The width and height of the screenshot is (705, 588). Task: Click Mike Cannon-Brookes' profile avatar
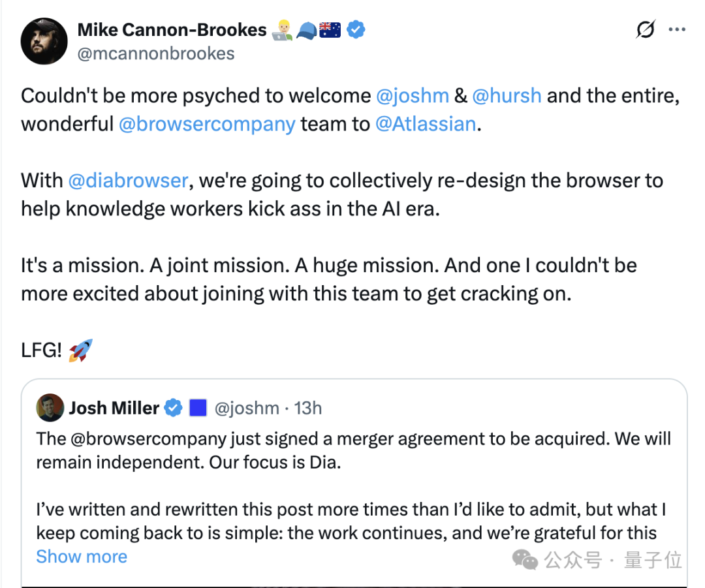click(44, 41)
